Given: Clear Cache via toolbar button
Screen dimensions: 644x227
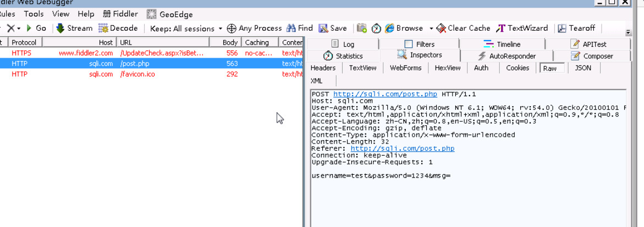Looking at the screenshot, I should tap(463, 29).
